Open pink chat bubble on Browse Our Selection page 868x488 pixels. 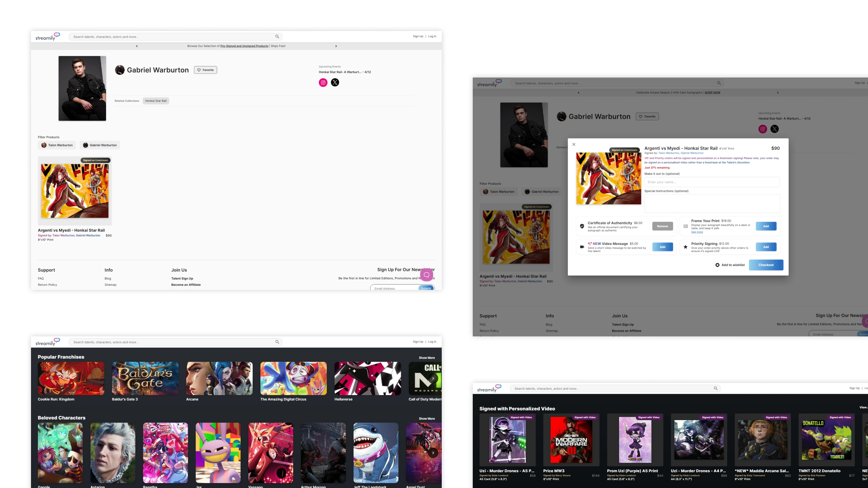[x=426, y=275]
